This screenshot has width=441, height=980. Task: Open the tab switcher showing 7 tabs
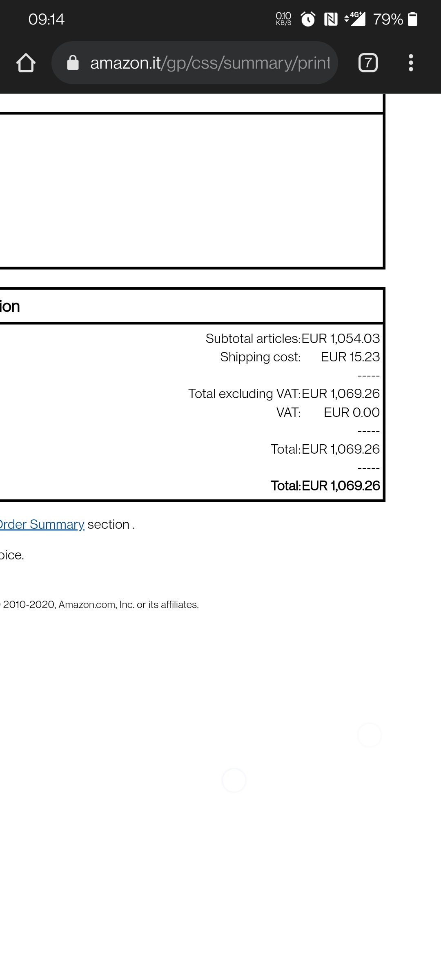coord(368,63)
